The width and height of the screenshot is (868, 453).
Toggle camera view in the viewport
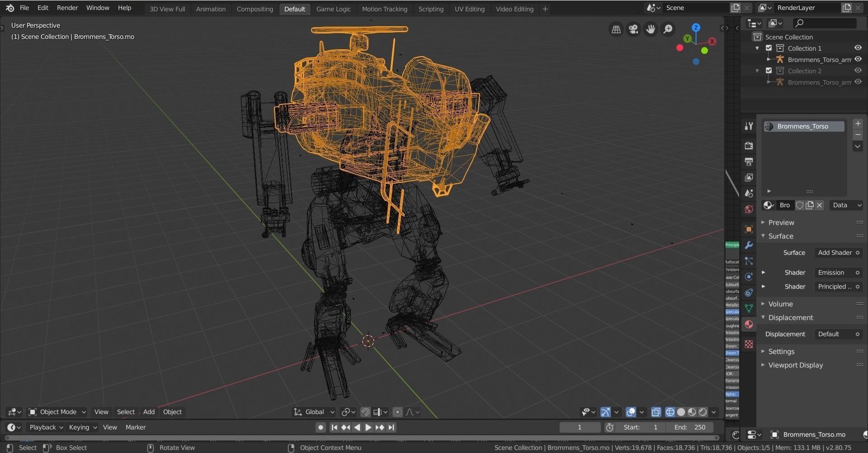633,29
